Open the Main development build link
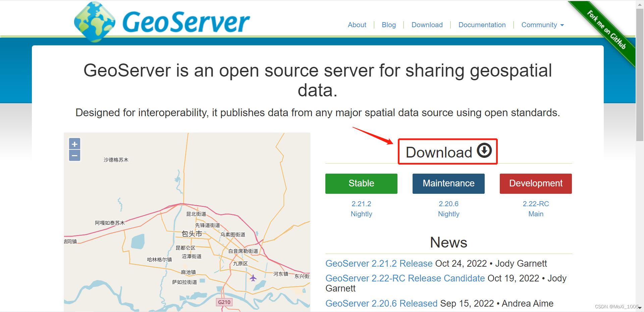 coord(536,214)
